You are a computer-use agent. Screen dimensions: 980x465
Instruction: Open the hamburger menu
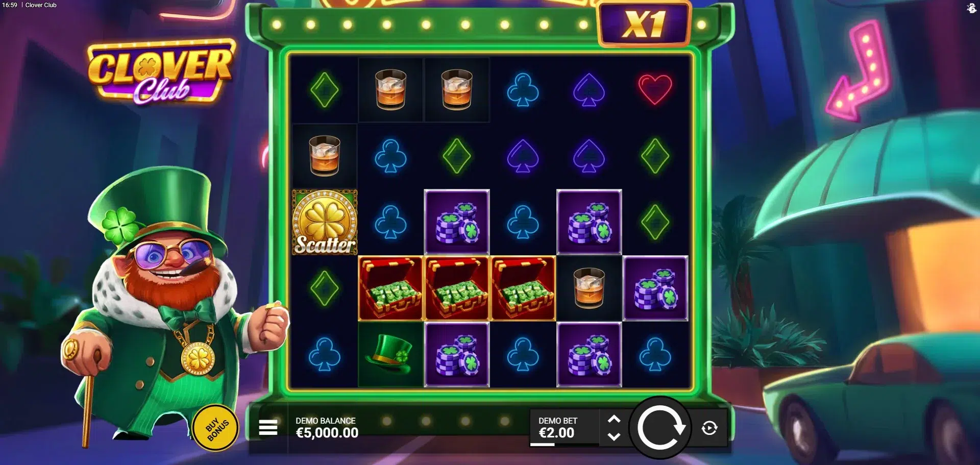(268, 428)
